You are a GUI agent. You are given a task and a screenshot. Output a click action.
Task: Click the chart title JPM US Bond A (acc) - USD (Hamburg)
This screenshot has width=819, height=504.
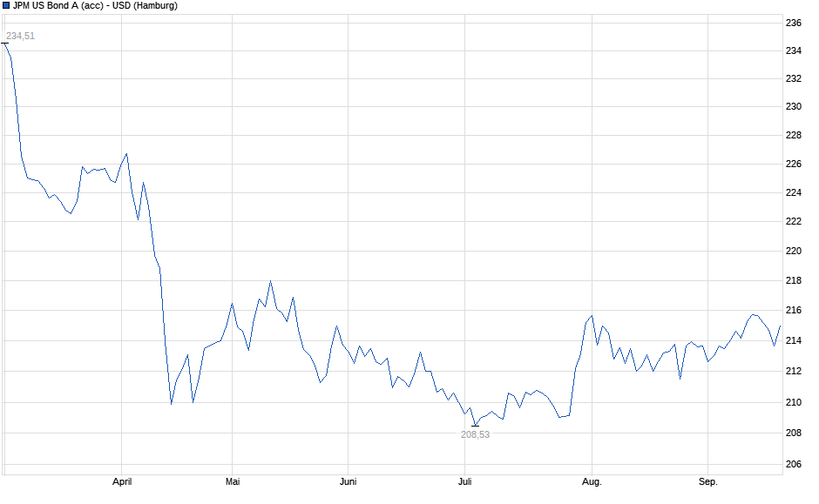(95, 6)
